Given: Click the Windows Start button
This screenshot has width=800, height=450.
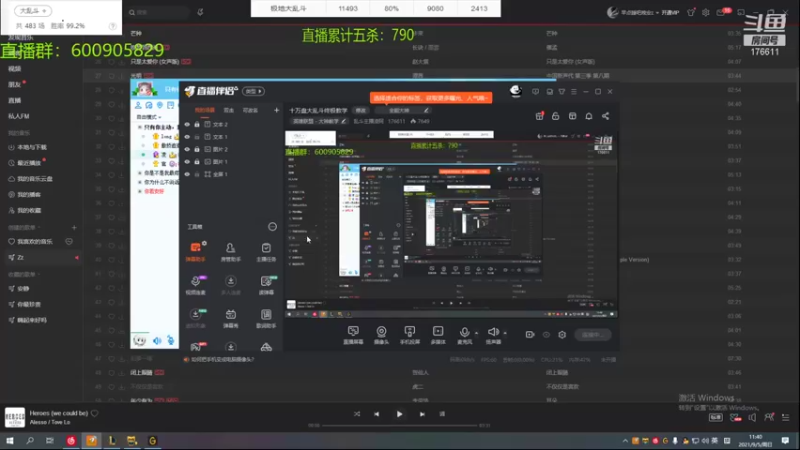Looking at the screenshot, I should 10,441.
